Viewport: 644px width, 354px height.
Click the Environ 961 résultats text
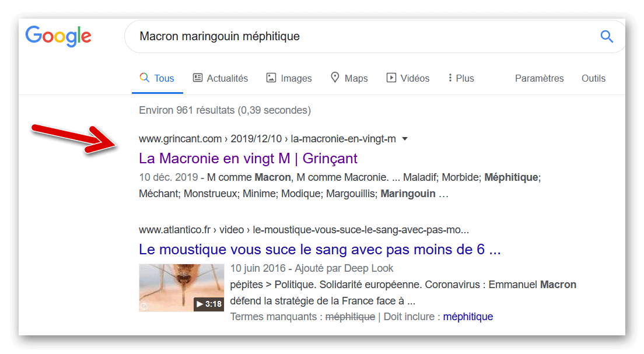coord(225,110)
